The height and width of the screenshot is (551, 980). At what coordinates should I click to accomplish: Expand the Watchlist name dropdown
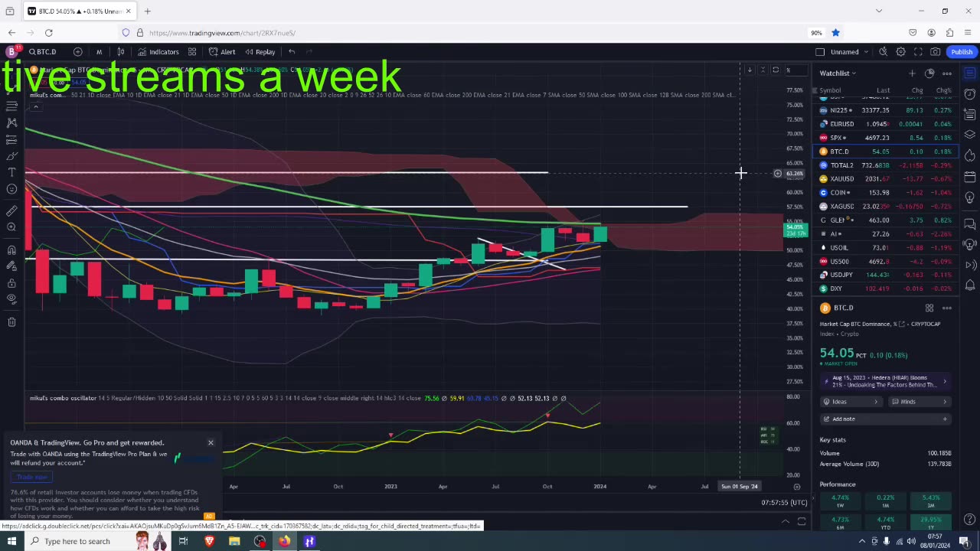[x=838, y=73]
